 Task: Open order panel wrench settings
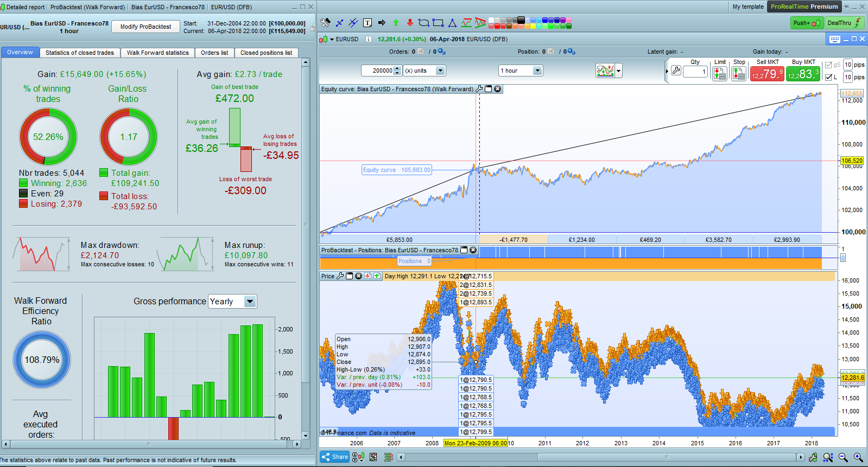point(676,71)
